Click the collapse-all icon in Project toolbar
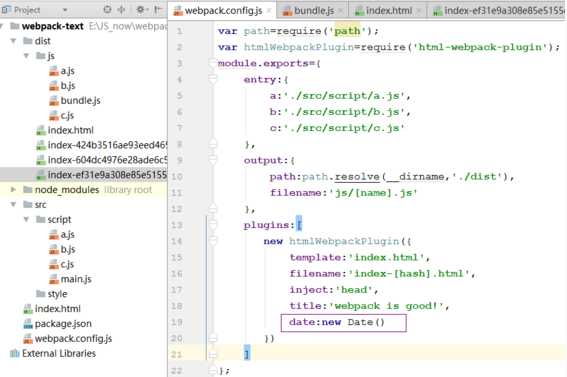 click(x=121, y=9)
